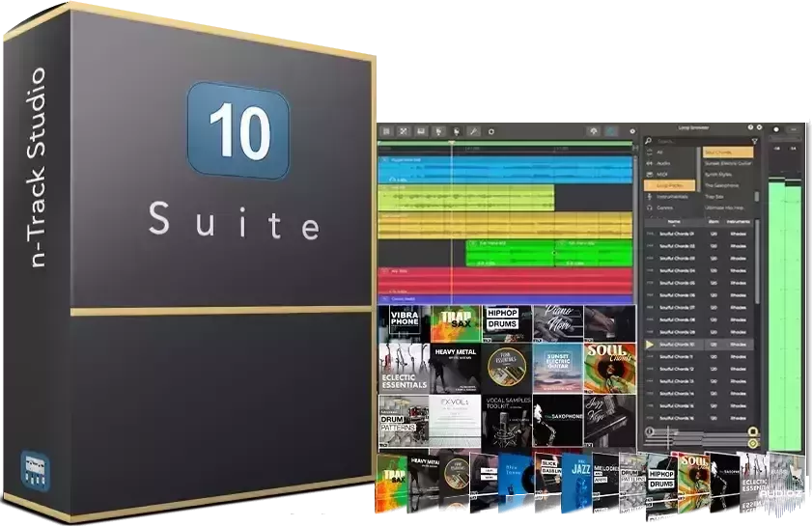Select the highlighted Loop Packs category
This screenshot has width=812, height=527.
669,185
